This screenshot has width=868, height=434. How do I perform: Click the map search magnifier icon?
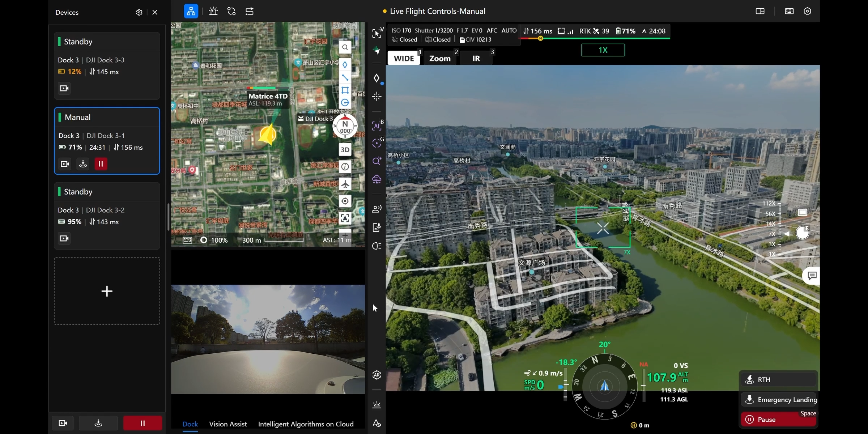345,47
